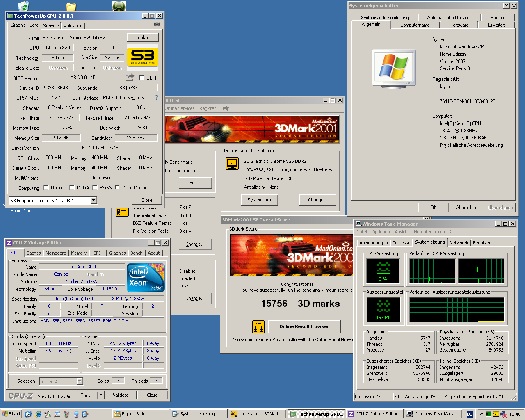This screenshot has height=420, width=525.
Task: Open the S3 Graphics Chrome card selector dropdown
Action: click(94, 200)
